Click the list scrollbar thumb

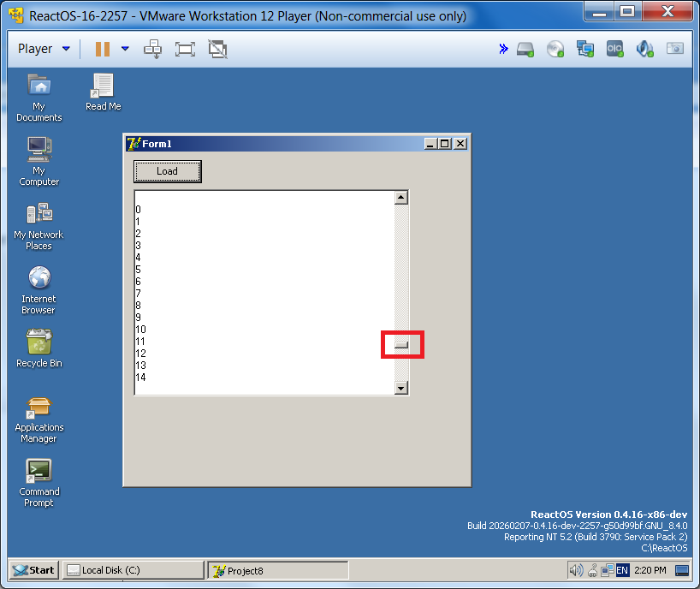point(401,344)
